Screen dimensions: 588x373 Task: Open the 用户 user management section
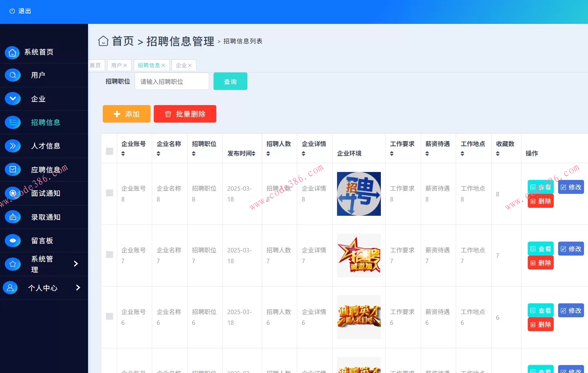pyautogui.click(x=12, y=75)
